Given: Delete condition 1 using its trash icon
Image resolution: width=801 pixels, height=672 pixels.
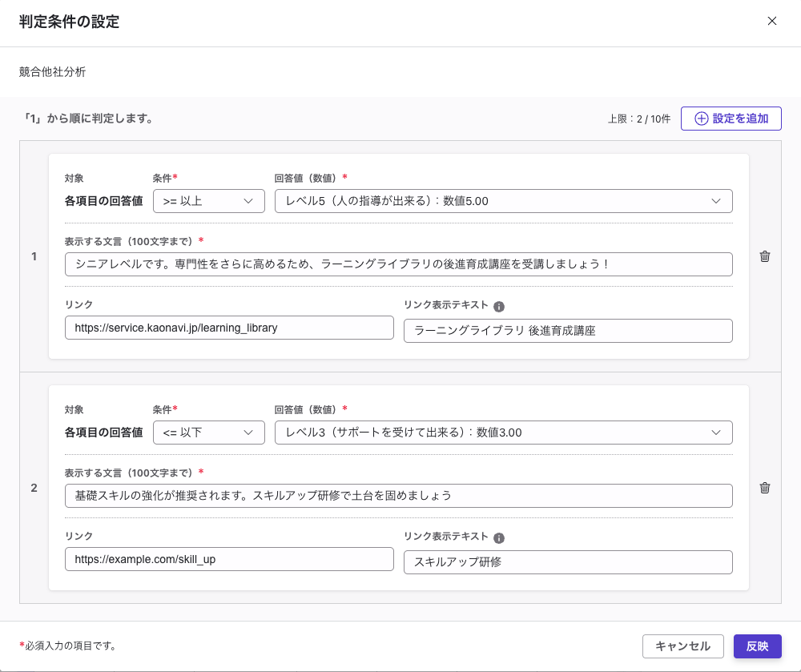Looking at the screenshot, I should coord(765,256).
